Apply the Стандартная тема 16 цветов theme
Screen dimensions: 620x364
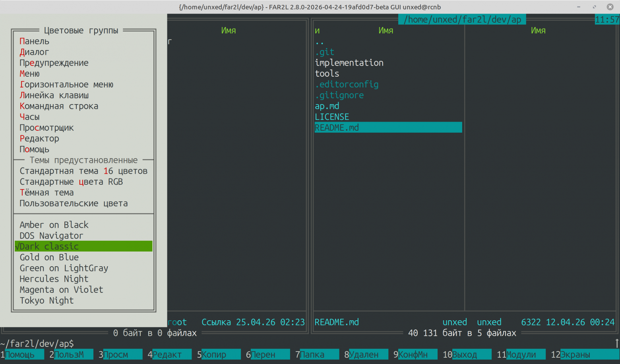[x=83, y=170]
